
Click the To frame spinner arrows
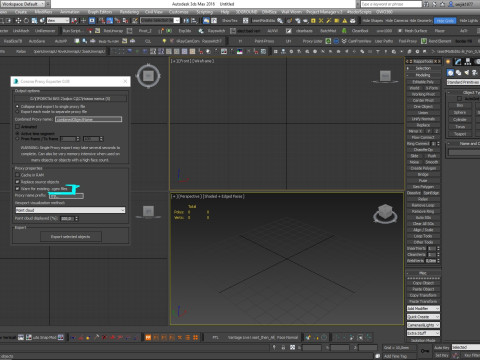(101, 139)
